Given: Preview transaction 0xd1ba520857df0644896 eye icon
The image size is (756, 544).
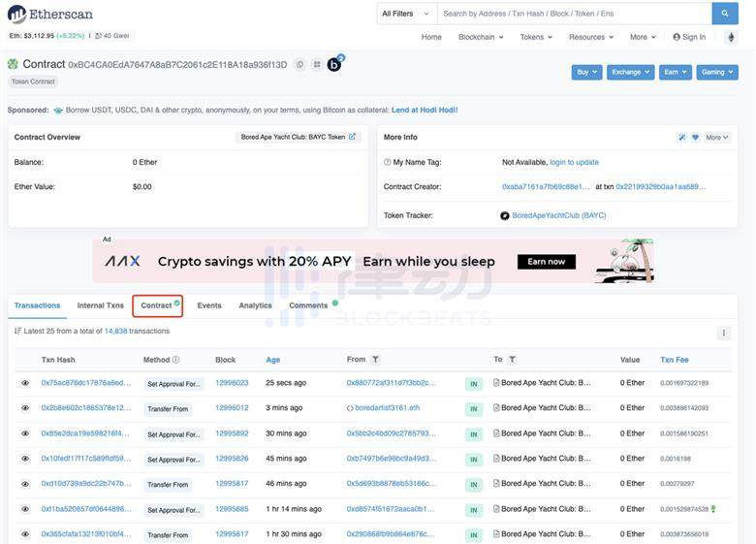Looking at the screenshot, I should point(25,509).
